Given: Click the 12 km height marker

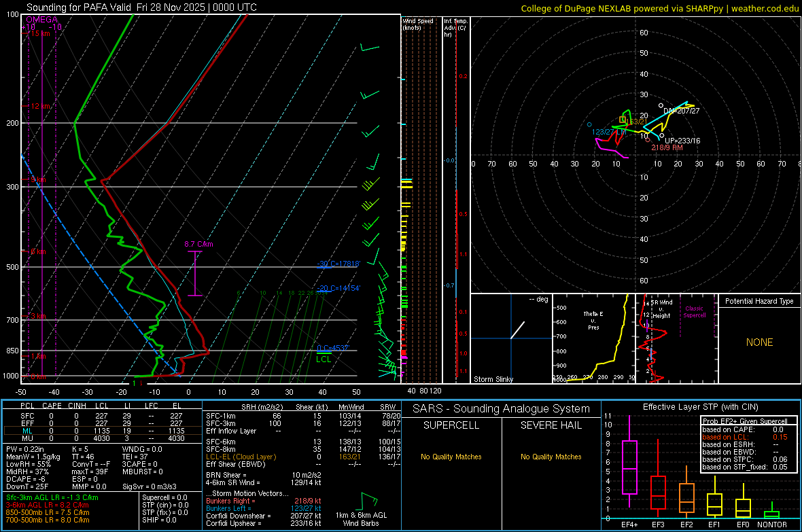Looking at the screenshot, I should (x=40, y=106).
